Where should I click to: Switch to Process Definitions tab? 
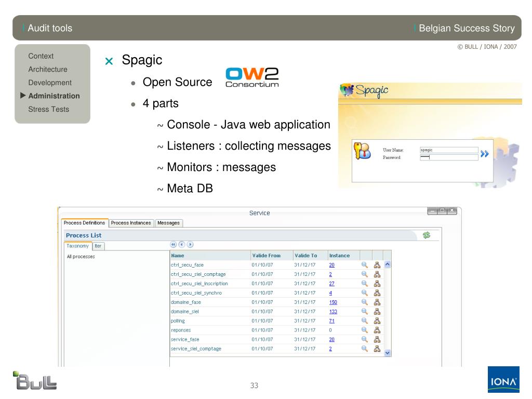(x=85, y=223)
